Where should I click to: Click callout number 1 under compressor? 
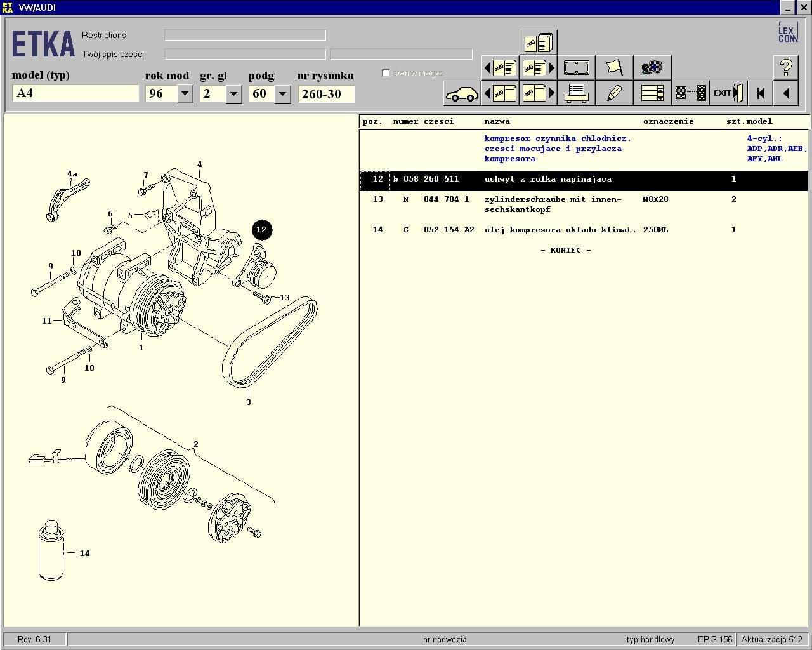pyautogui.click(x=141, y=347)
